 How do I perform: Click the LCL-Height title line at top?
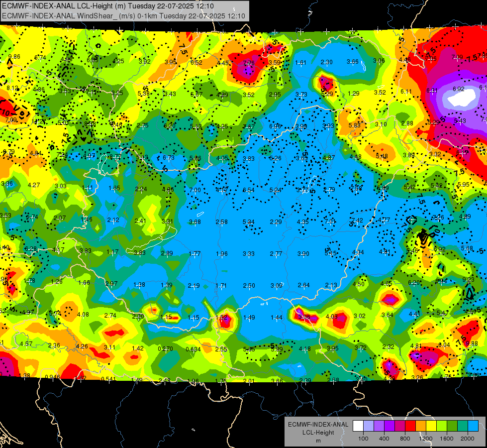click(x=108, y=5)
